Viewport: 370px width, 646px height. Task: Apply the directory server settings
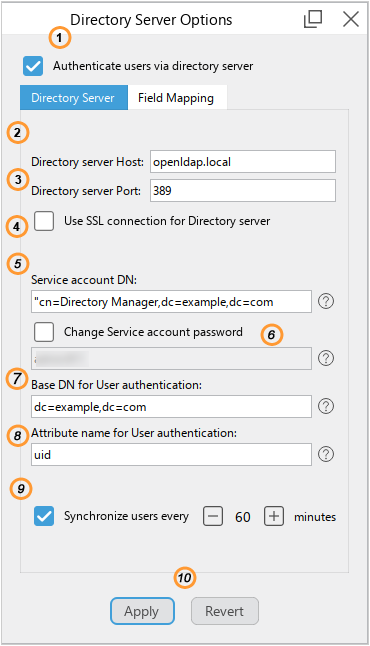coord(142,611)
